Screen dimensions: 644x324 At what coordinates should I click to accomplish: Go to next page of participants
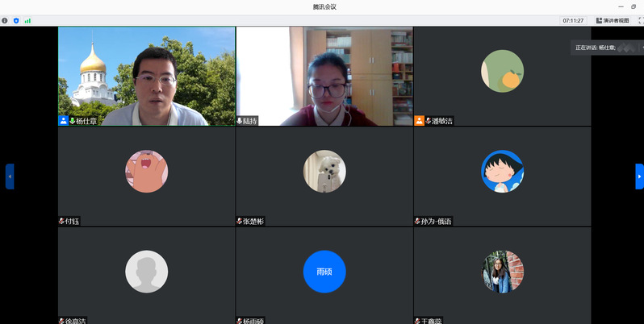639,176
